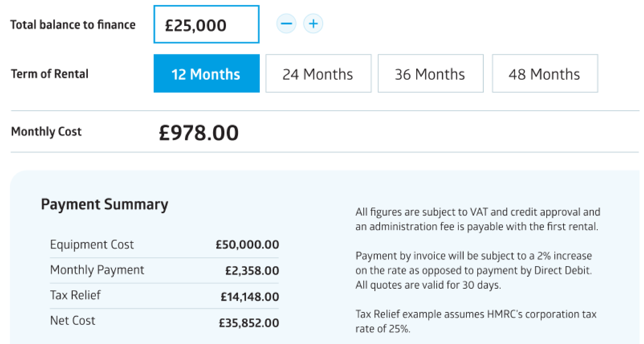
Task: Click the £50,000.00 equipment cost value
Action: tap(247, 245)
